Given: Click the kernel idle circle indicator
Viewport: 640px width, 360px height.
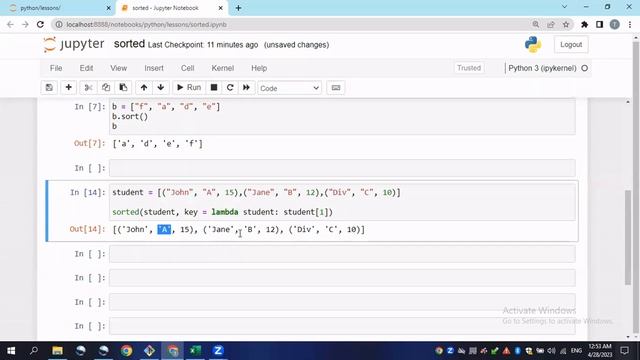Looking at the screenshot, I should pos(584,68).
